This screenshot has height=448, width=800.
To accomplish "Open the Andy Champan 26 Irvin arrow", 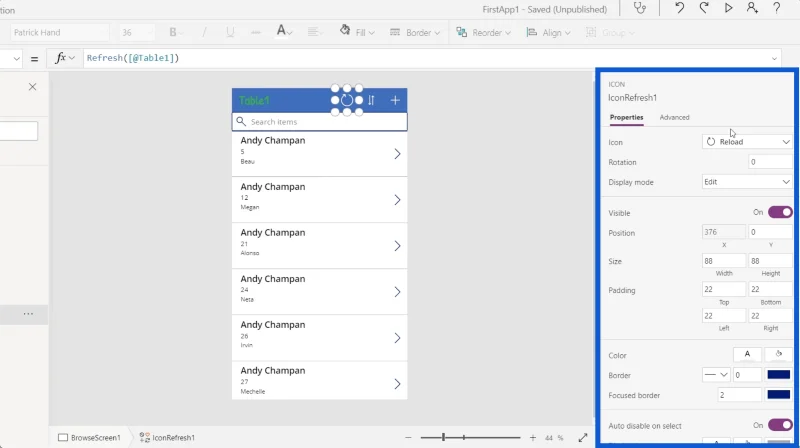I will (x=397, y=337).
